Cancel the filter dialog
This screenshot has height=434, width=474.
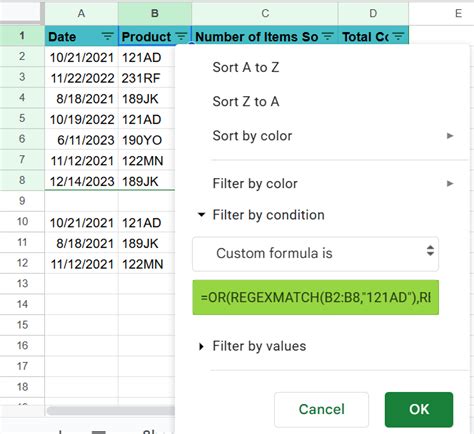click(x=321, y=409)
